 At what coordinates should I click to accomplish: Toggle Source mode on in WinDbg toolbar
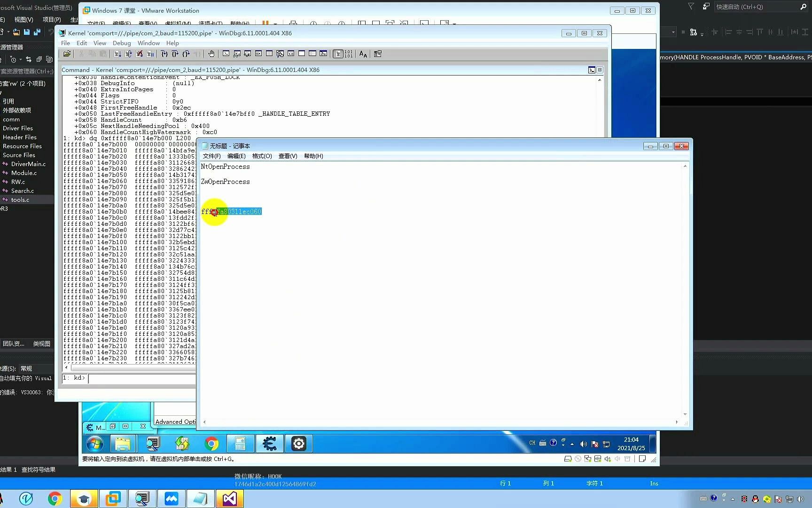pyautogui.click(x=338, y=54)
